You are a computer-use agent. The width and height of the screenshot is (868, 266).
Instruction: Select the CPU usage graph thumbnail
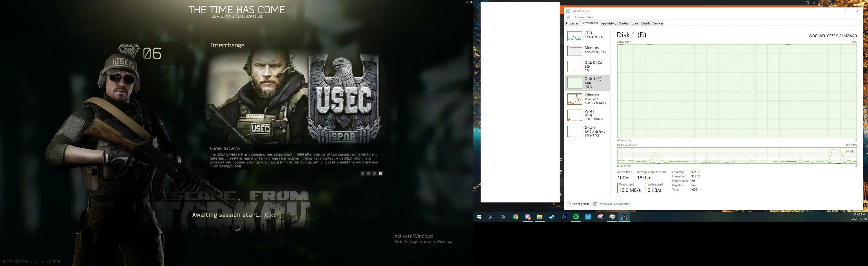click(575, 36)
